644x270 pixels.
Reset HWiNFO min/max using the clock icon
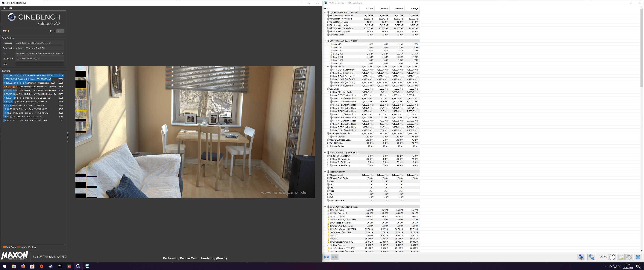click(x=612, y=257)
